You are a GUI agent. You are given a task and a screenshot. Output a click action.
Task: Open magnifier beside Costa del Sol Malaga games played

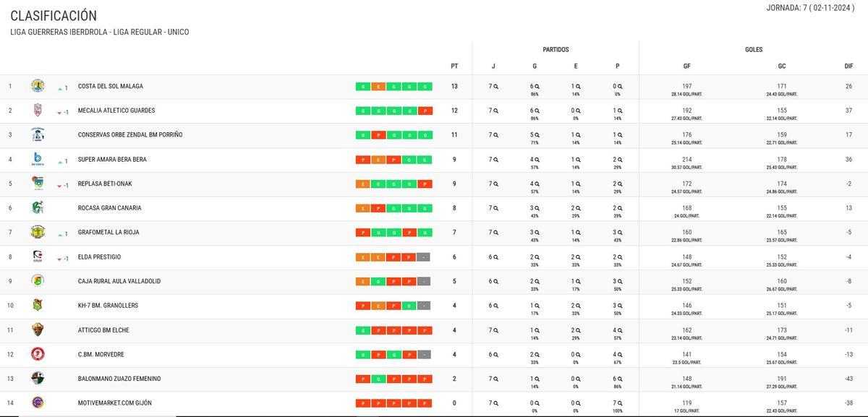point(496,87)
